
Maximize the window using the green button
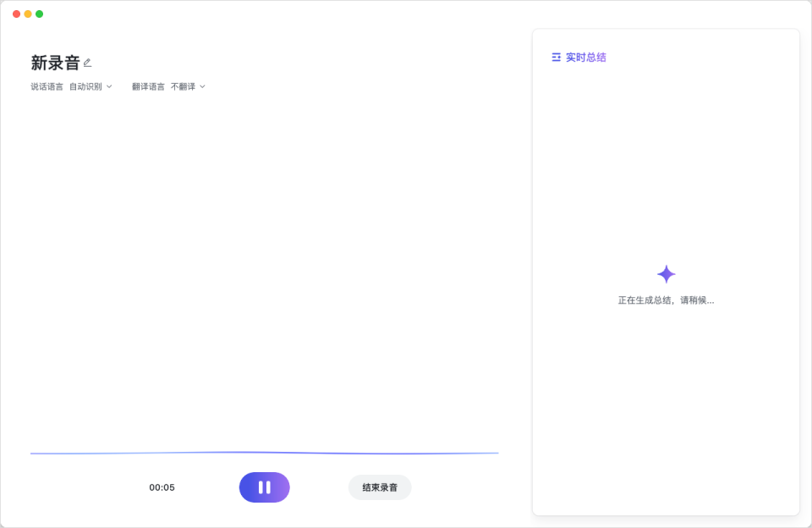pyautogui.click(x=39, y=14)
